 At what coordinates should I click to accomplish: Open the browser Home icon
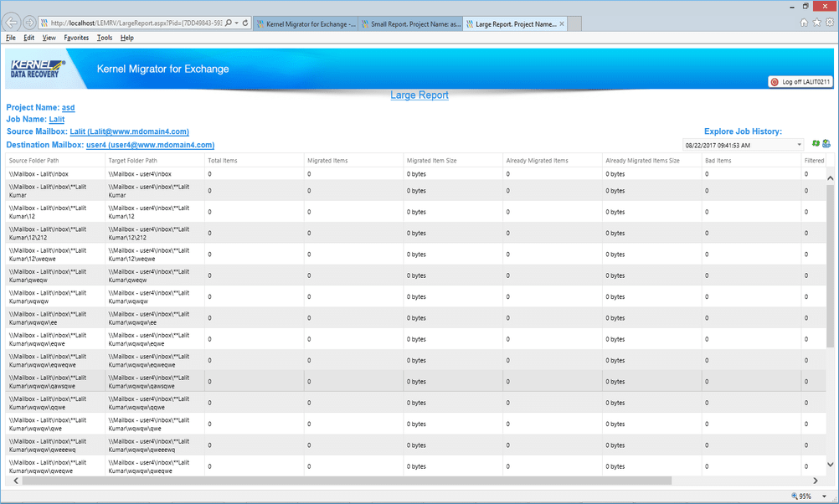coord(804,23)
